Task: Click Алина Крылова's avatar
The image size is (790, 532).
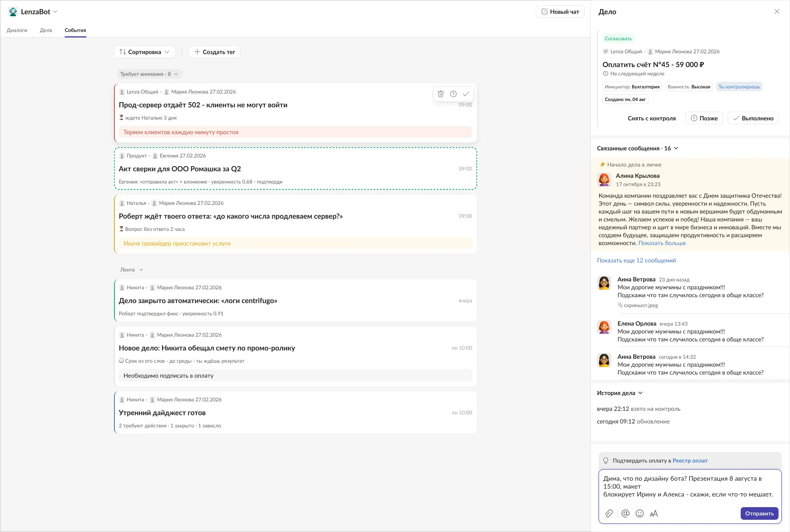Action: (604, 180)
